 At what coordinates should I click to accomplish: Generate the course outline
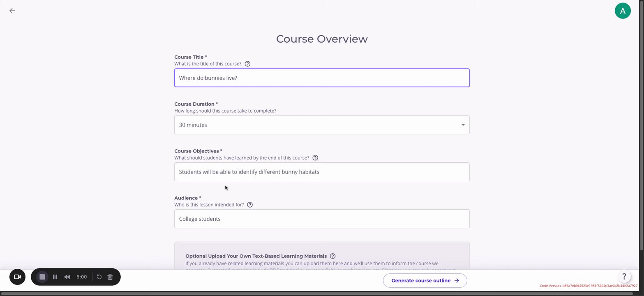(425, 280)
